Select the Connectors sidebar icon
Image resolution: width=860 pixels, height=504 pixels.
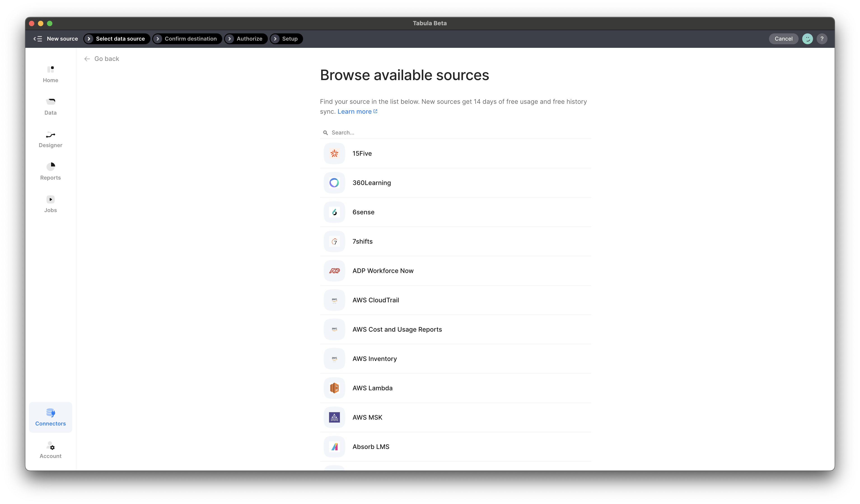tap(51, 413)
